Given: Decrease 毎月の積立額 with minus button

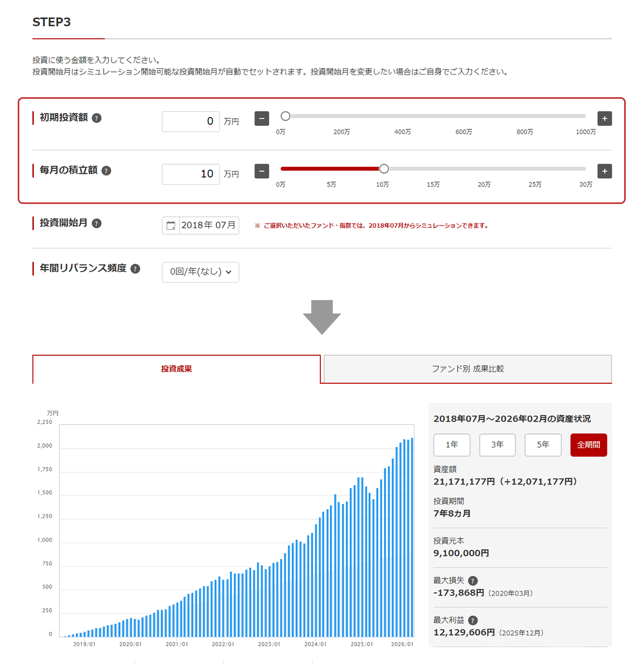Looking at the screenshot, I should point(261,171).
